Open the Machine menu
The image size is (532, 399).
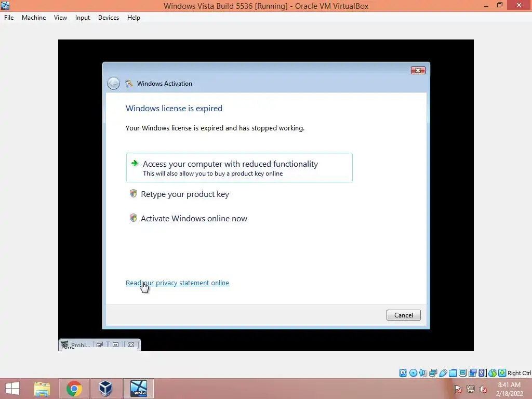coord(34,18)
